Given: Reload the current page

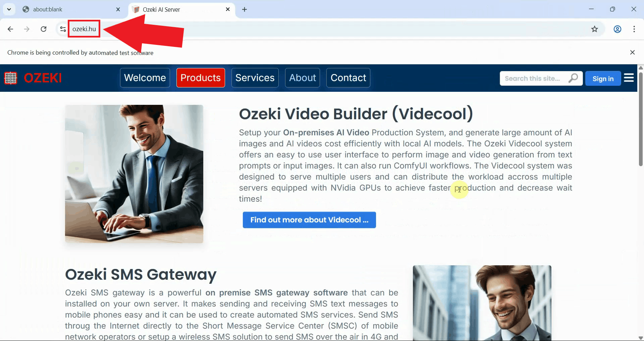Looking at the screenshot, I should click(44, 29).
